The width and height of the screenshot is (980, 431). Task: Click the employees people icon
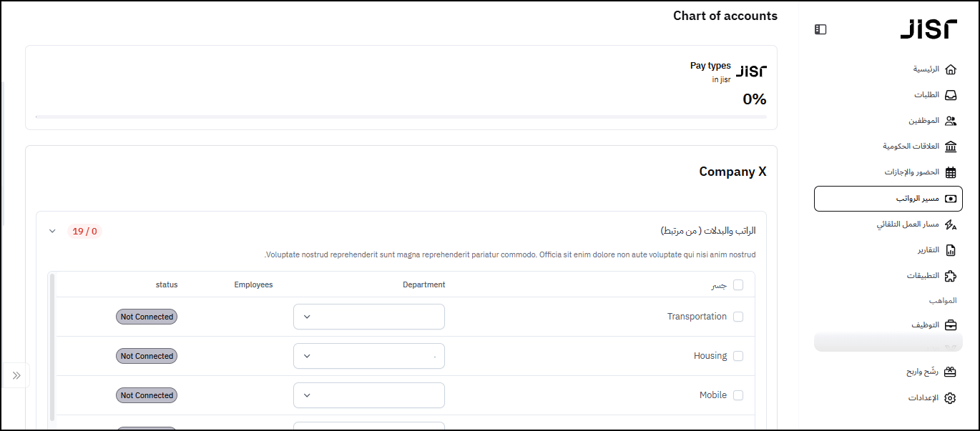point(950,121)
